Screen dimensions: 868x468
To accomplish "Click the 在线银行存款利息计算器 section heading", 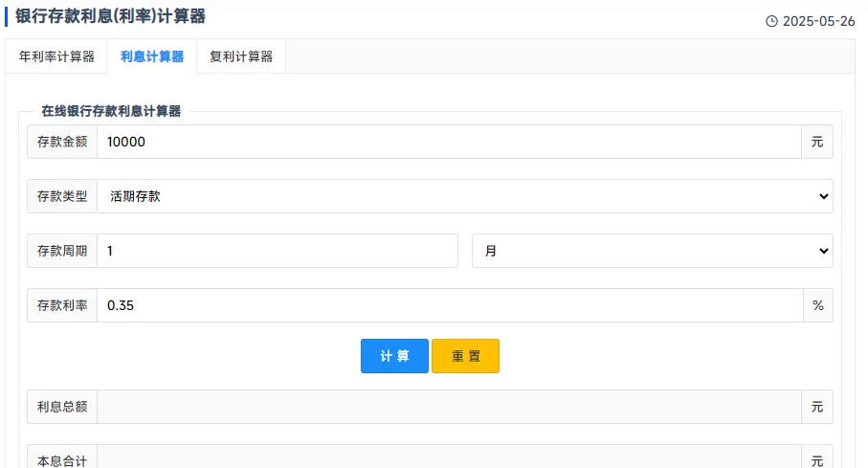I will [x=111, y=111].
